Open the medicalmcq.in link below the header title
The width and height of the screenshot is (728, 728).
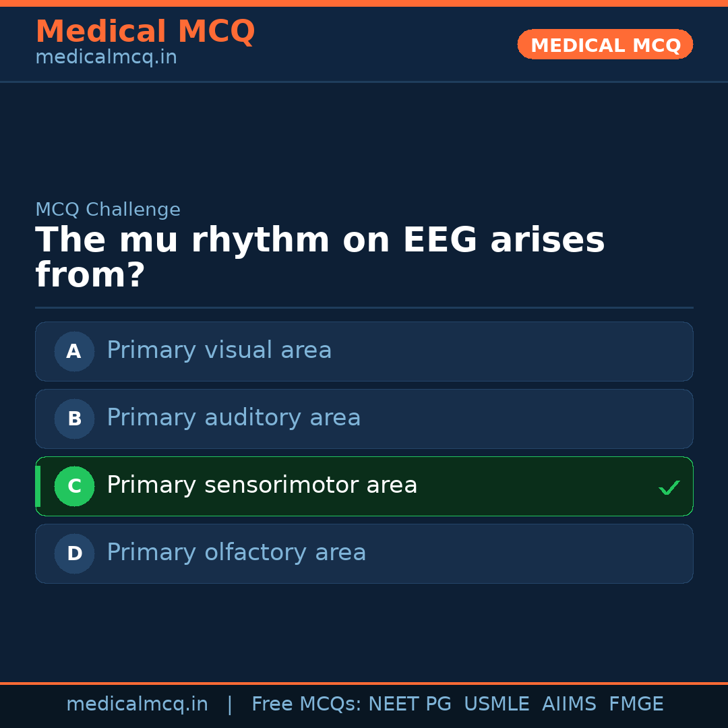pyautogui.click(x=106, y=58)
